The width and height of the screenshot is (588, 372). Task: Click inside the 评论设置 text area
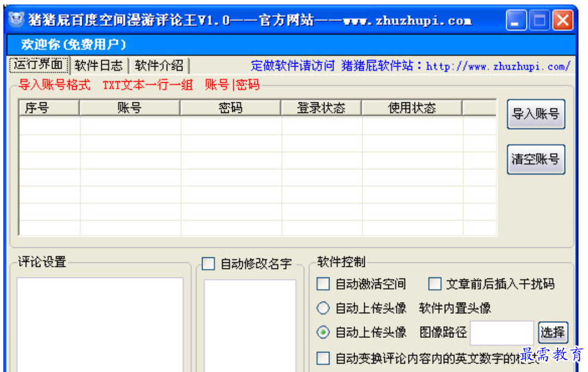pos(100,325)
